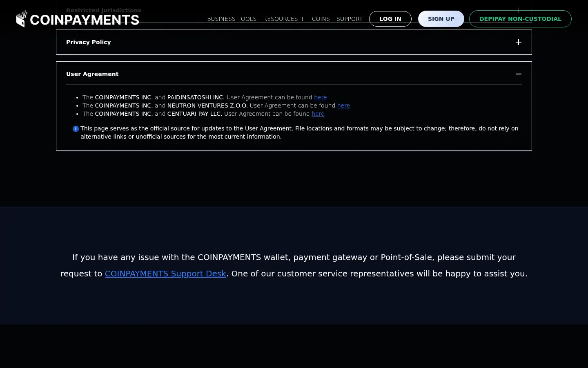Click the User Agreement section title
Screen dimensions: 588x368
(x=92, y=74)
